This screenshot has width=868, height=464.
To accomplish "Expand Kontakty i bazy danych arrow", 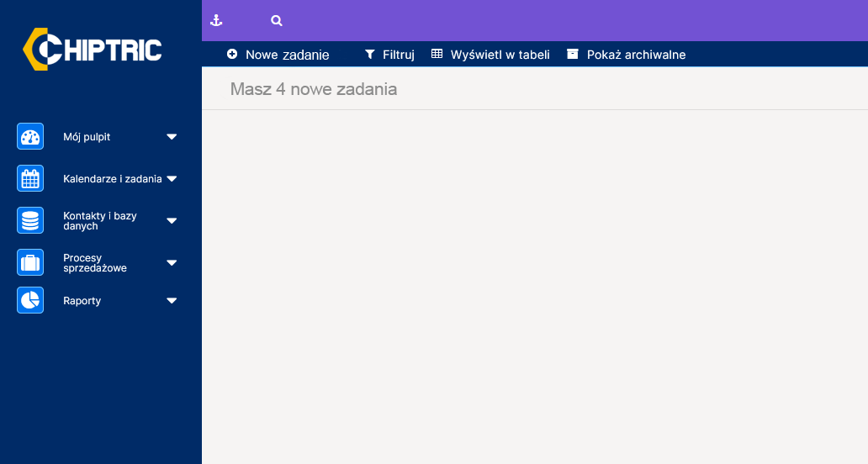I will coord(172,221).
